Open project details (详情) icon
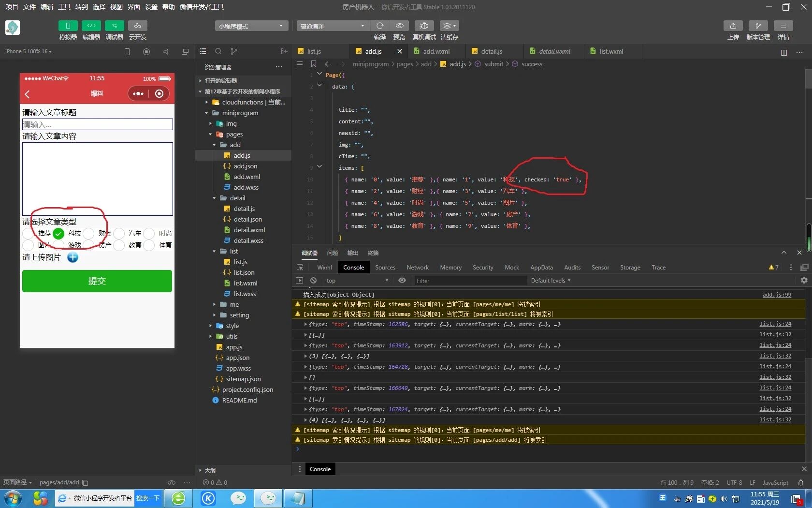 783,26
